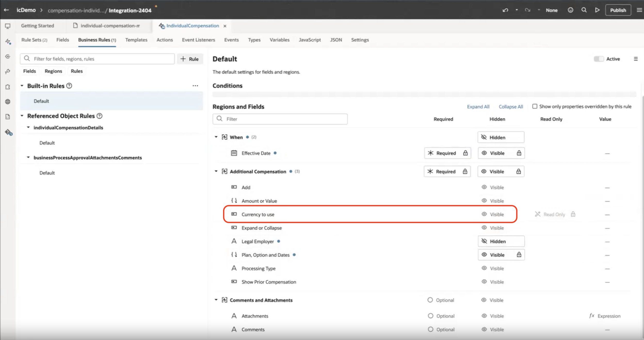Collapse the When region group
Viewport: 644px width, 340px height.
click(x=216, y=137)
